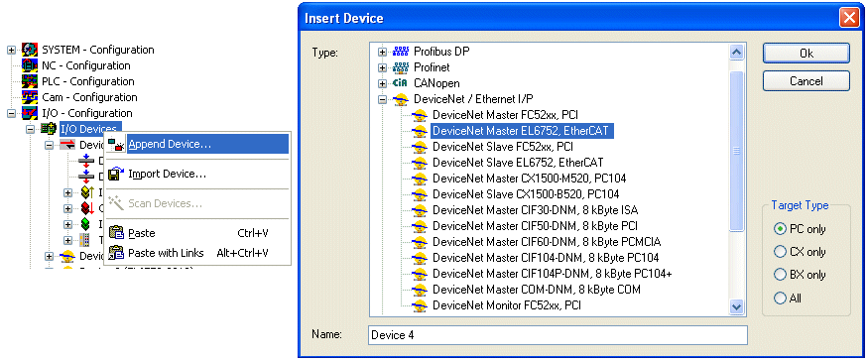Click the Cam - Configuration icon
The height and width of the screenshot is (360, 868).
30,97
